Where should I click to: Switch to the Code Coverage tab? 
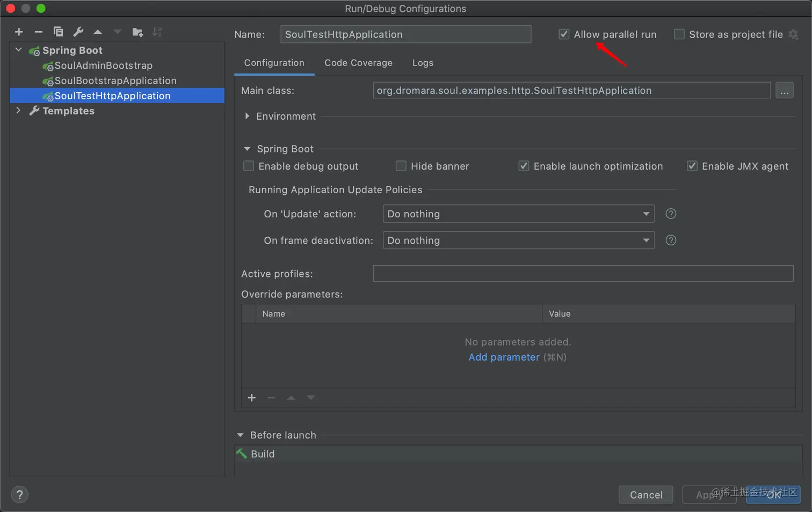(358, 63)
